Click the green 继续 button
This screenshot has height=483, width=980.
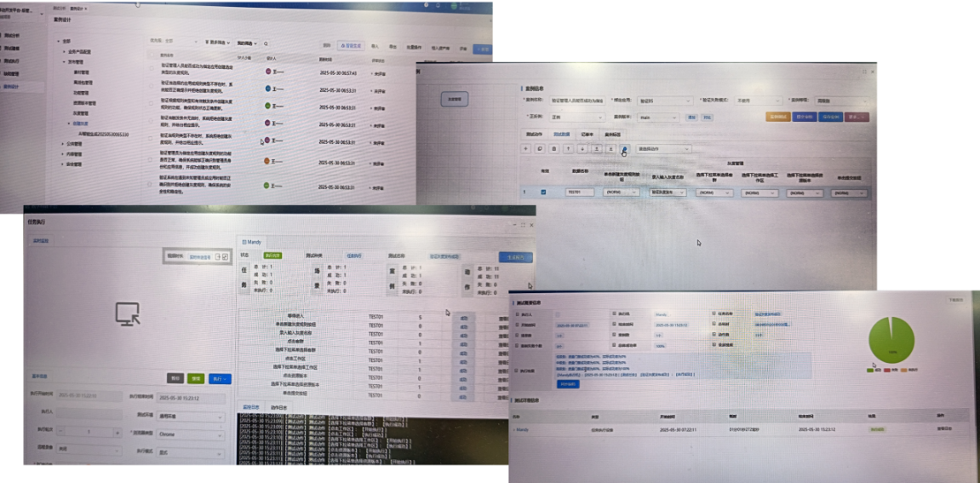coord(196,378)
